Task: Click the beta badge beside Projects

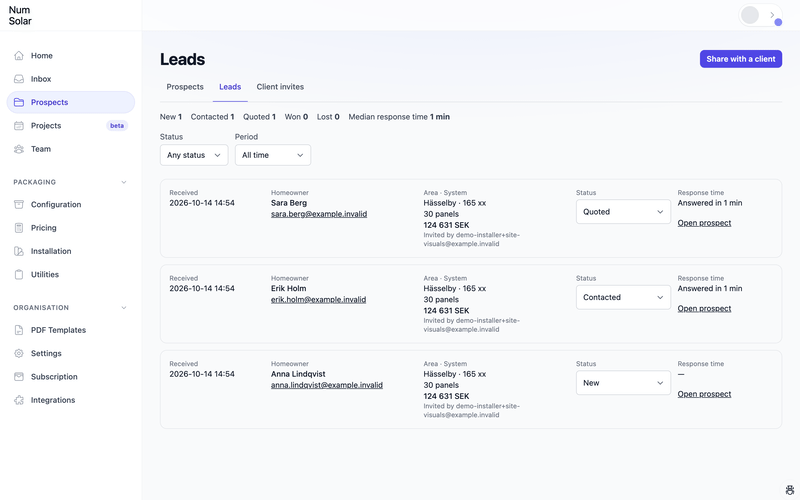Action: (x=117, y=126)
